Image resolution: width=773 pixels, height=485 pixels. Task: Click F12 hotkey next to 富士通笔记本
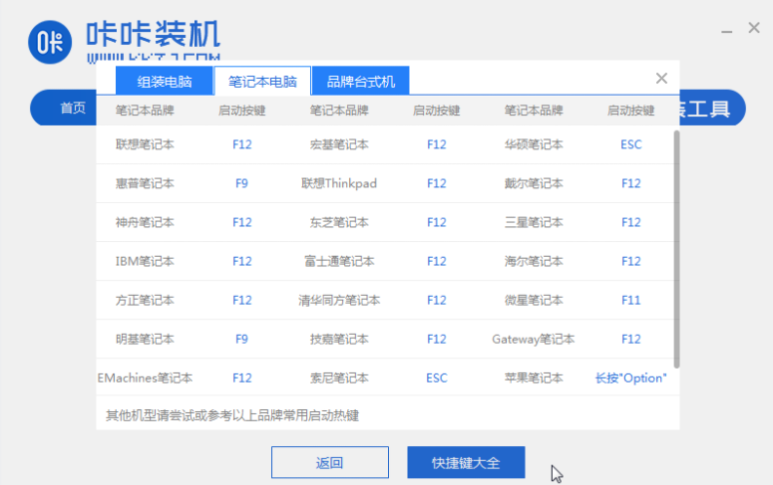point(436,261)
